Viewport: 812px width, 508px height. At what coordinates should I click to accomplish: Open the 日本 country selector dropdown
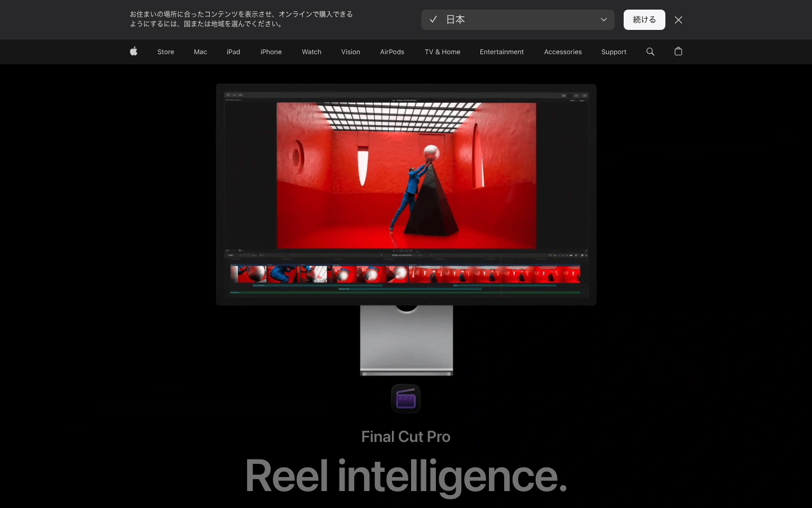click(x=517, y=20)
